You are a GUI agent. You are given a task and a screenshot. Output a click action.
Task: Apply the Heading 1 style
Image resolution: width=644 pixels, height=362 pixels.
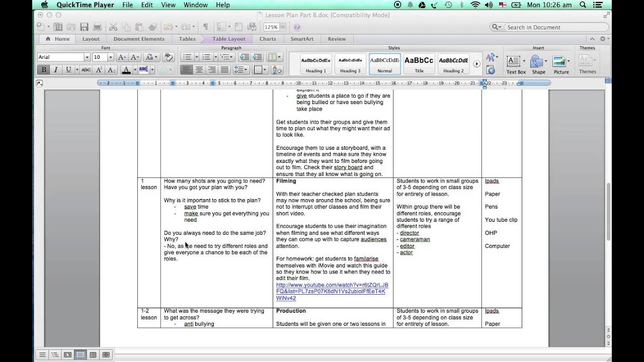point(316,64)
